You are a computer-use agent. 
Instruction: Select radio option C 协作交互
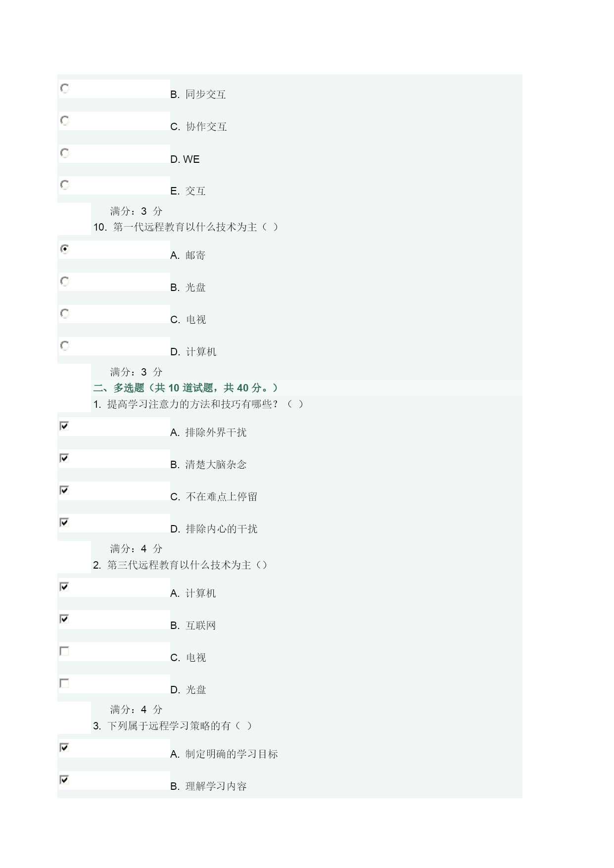pos(64,120)
